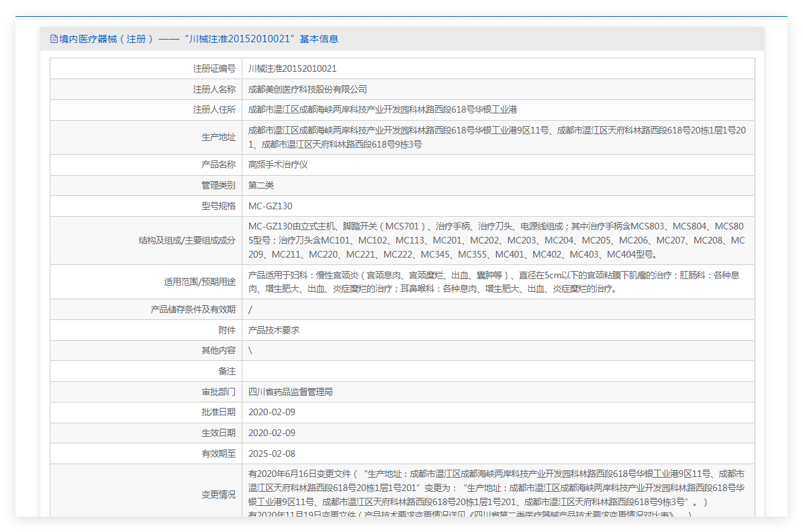803x532 pixels.
Task: Select the 注册证编号 row label
Action: 214,68
